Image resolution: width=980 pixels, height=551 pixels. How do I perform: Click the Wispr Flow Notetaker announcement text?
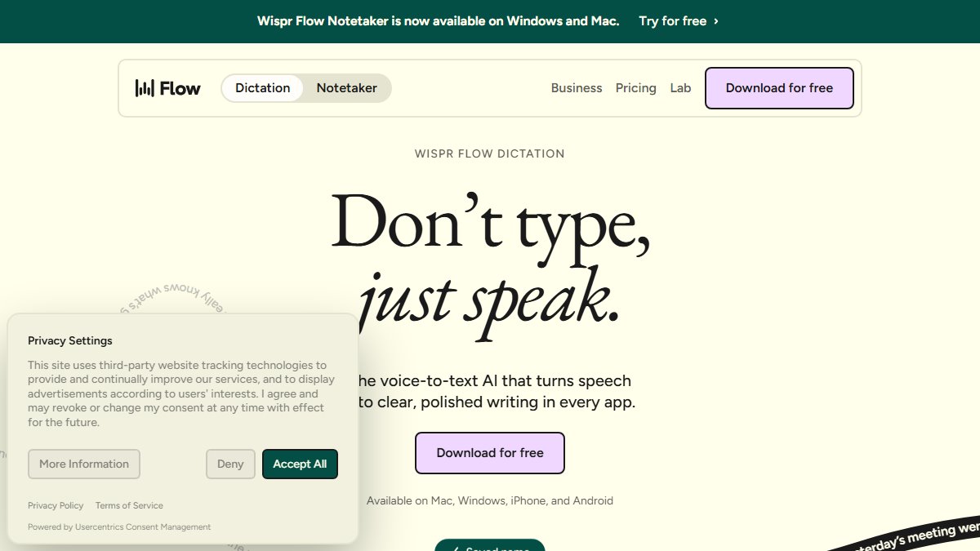(438, 21)
